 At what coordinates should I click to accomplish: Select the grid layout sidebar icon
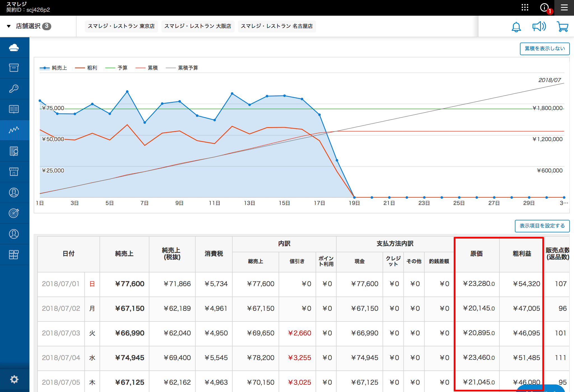point(14,255)
